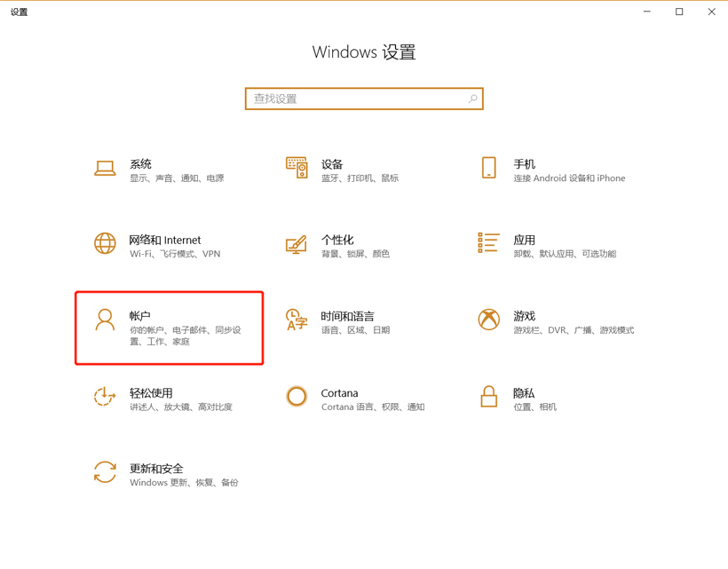Select the 个性化 category title
Image resolution: width=728 pixels, height=569 pixels.
pyautogui.click(x=337, y=240)
